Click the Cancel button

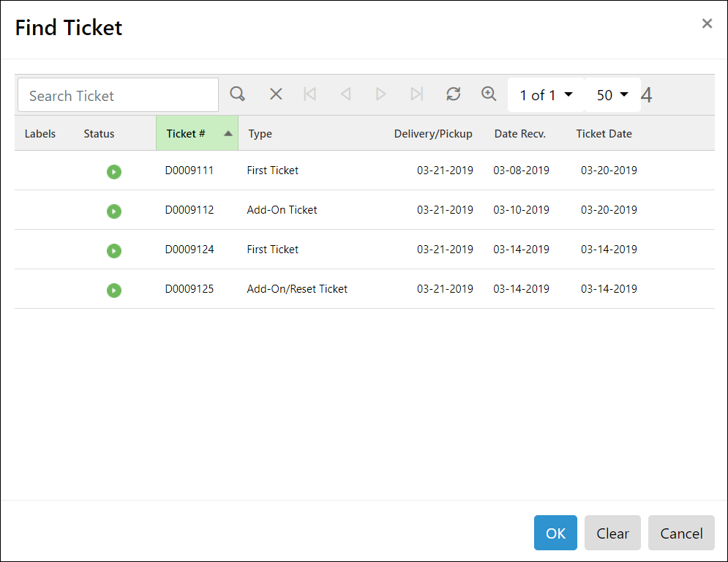coord(681,533)
